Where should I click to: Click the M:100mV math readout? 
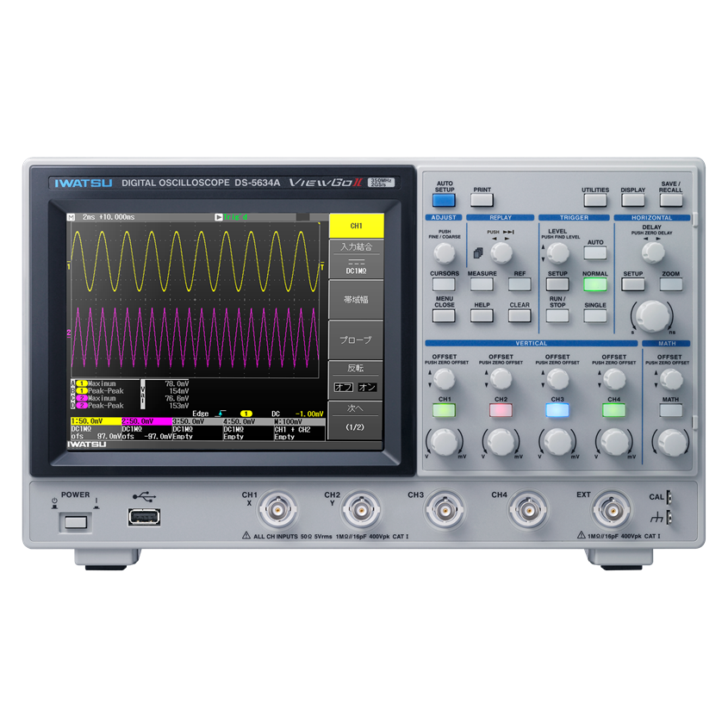coord(300,421)
